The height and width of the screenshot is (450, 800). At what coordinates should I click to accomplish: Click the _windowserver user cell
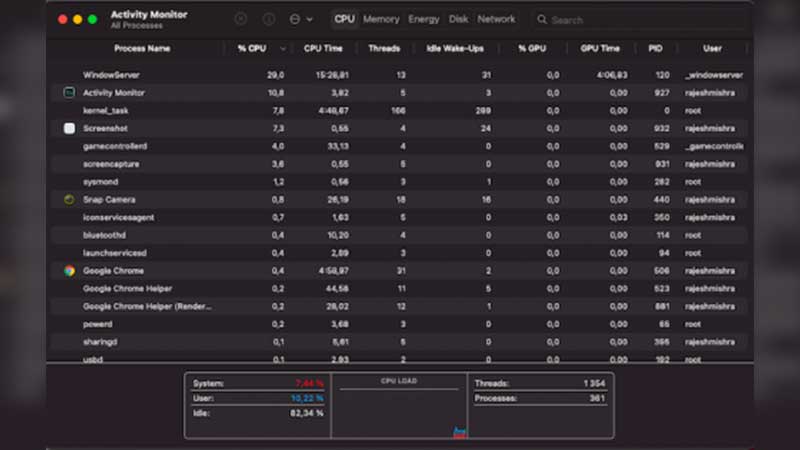(714, 75)
